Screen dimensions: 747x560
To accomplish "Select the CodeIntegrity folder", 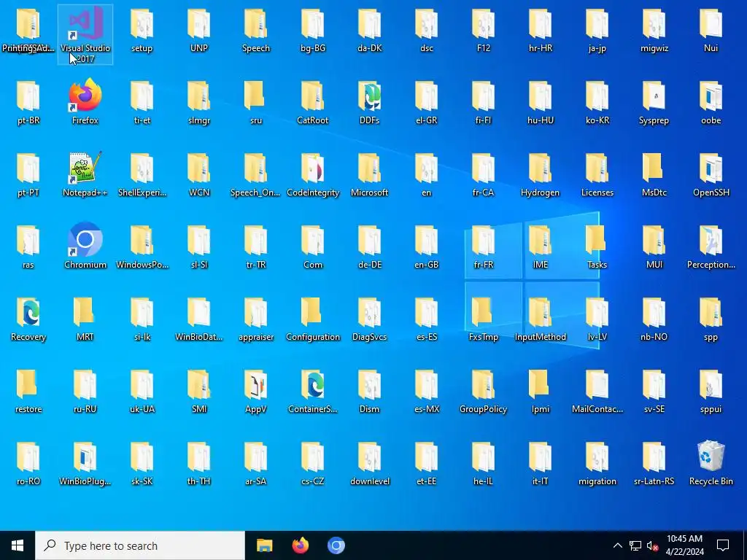I will tap(313, 174).
